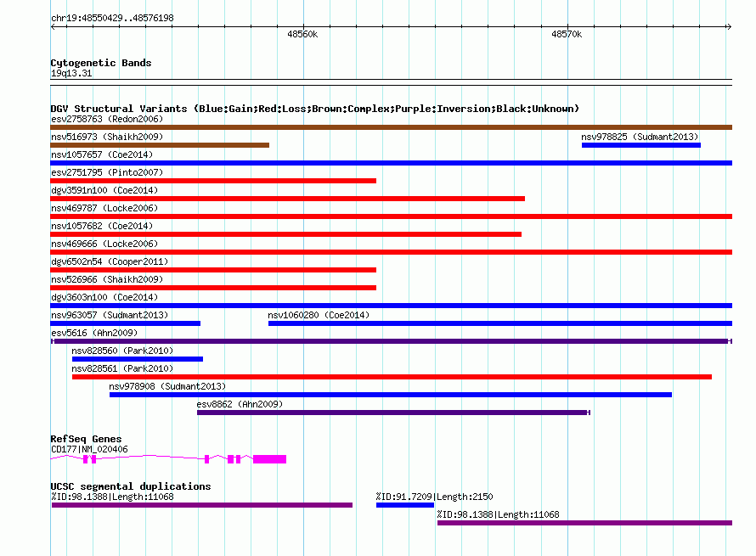Click the %ID:91.7209|Length:2150 label
Viewport: 756px width, 556px height.
pyautogui.click(x=434, y=497)
